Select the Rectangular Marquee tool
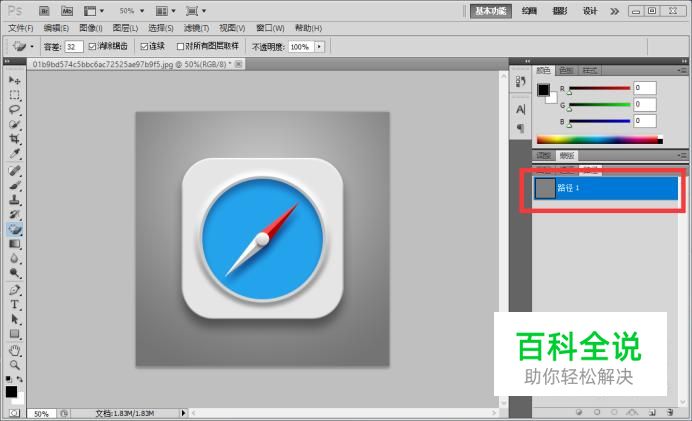The height and width of the screenshot is (421, 692). (15, 95)
